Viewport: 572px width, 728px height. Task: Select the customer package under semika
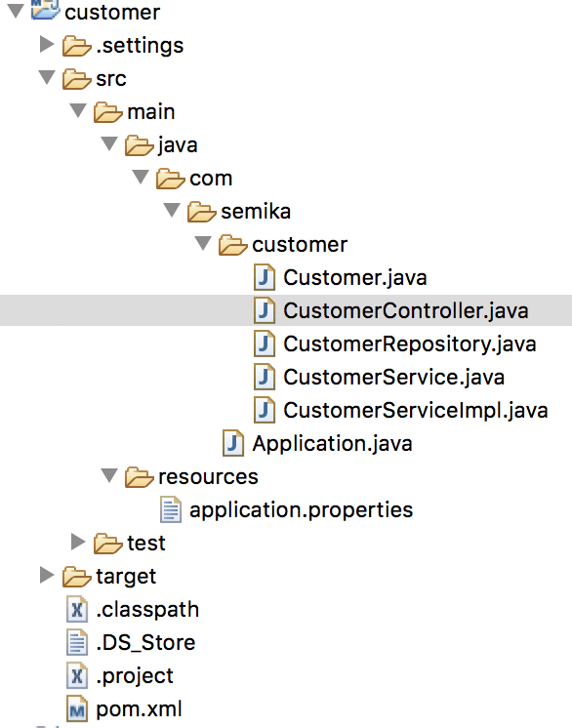(300, 245)
